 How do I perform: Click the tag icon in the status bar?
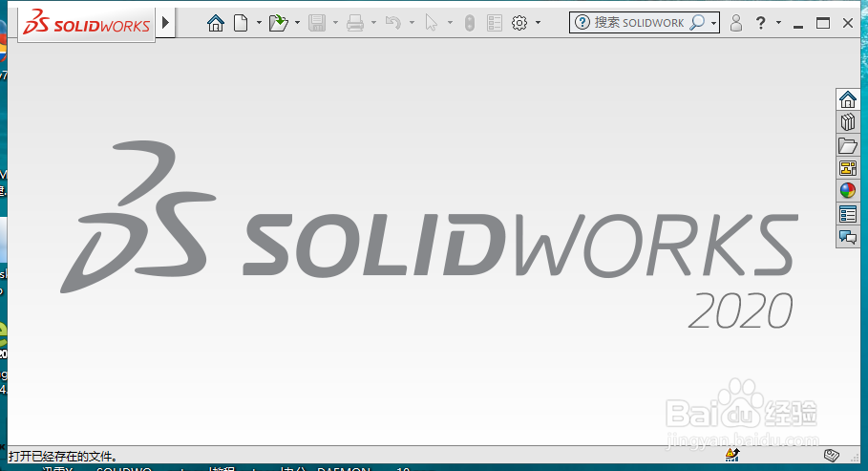pyautogui.click(x=832, y=456)
